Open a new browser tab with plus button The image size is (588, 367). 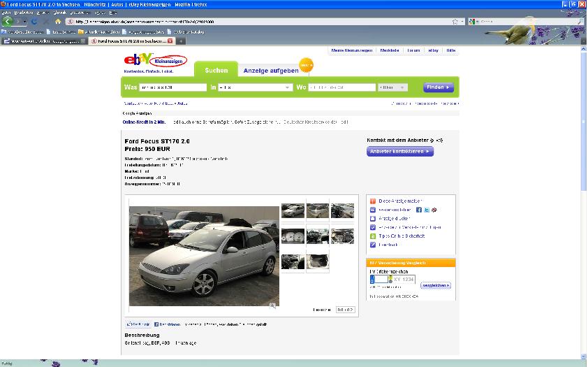click(x=181, y=41)
